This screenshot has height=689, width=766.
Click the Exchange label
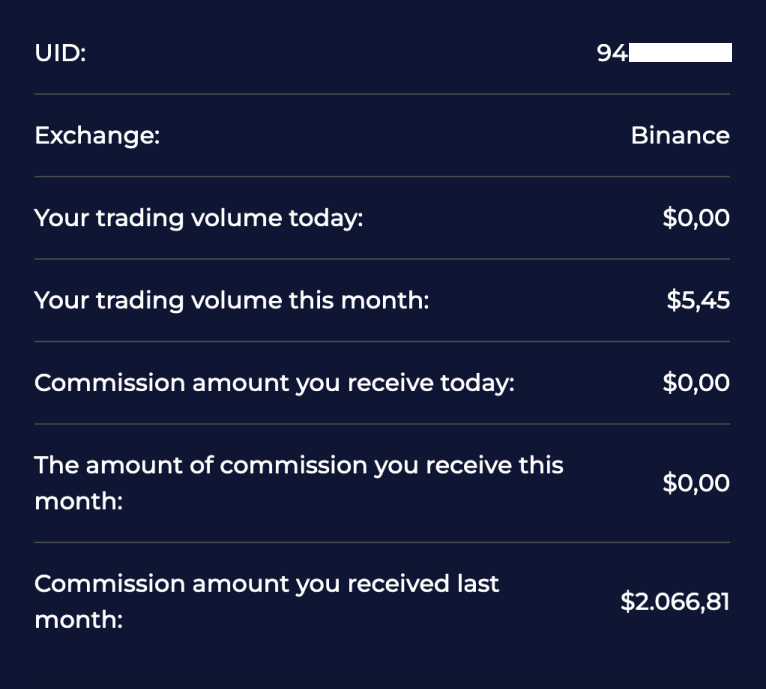97,135
